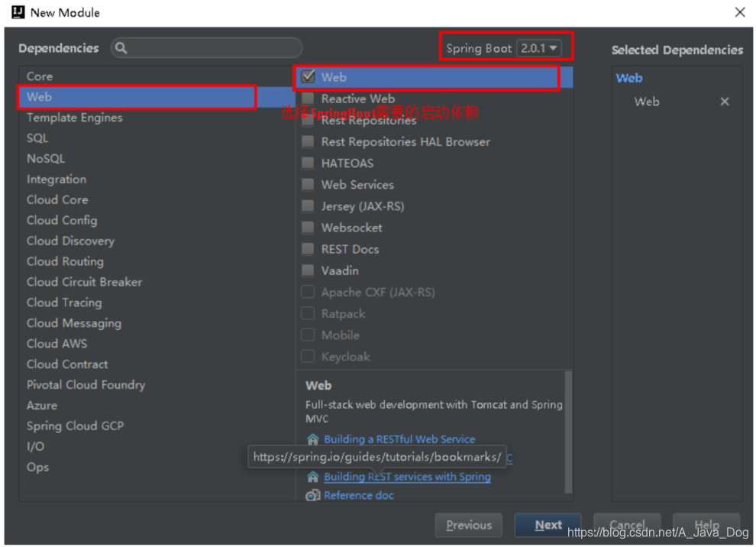Focus the Dependencies search field

pyautogui.click(x=206, y=48)
